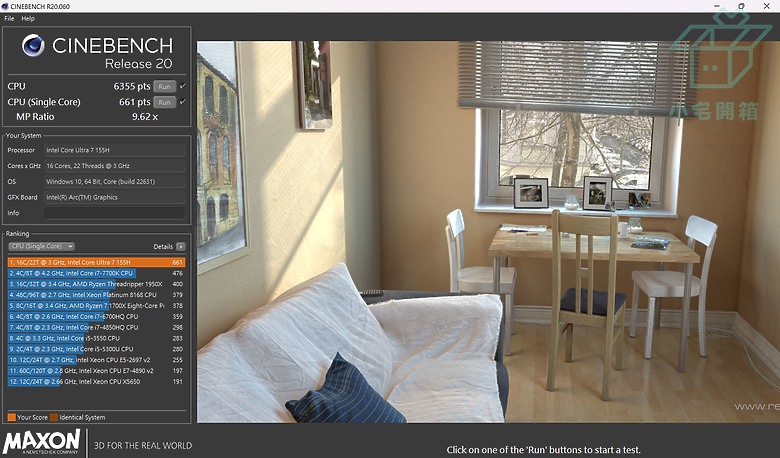Open the CPU (Single Core) ranking dropdown
This screenshot has width=780, height=458.
[x=41, y=246]
